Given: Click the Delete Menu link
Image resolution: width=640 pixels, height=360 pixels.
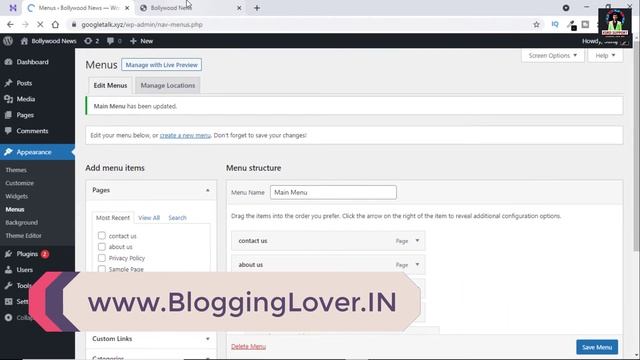Looking at the screenshot, I should [248, 347].
